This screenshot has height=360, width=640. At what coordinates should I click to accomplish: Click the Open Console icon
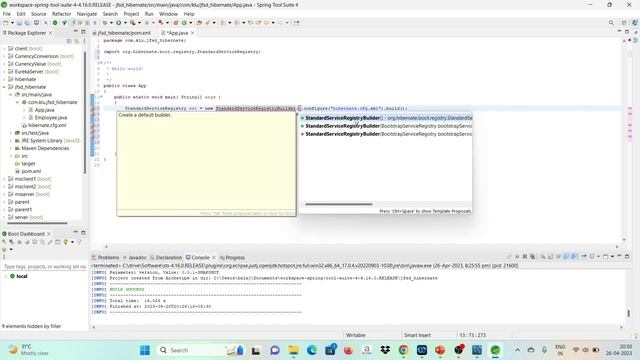coord(605,256)
